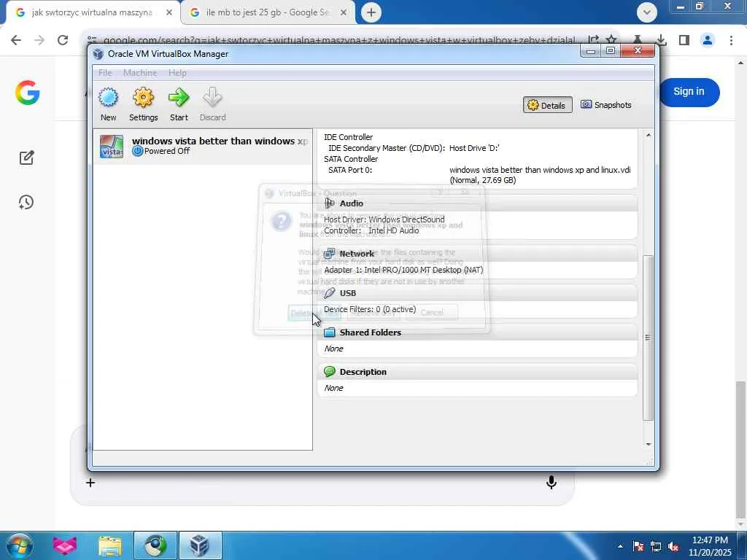Click the 'SATA Port 0:' label

pyautogui.click(x=350, y=170)
